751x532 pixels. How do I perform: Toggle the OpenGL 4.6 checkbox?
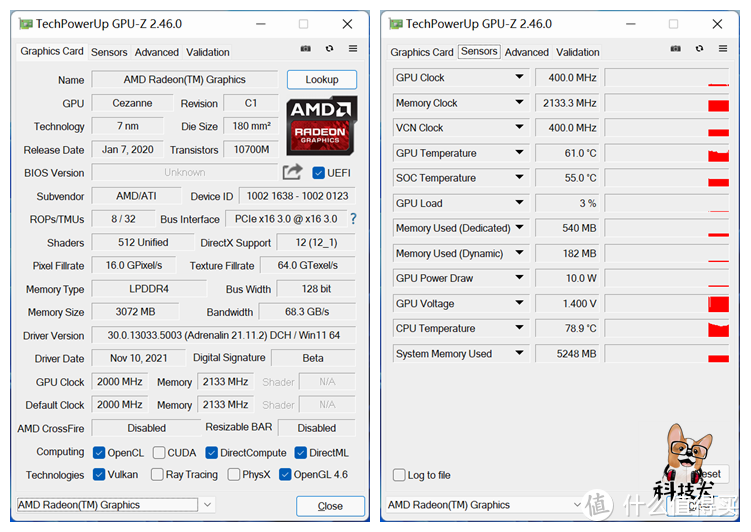285,475
